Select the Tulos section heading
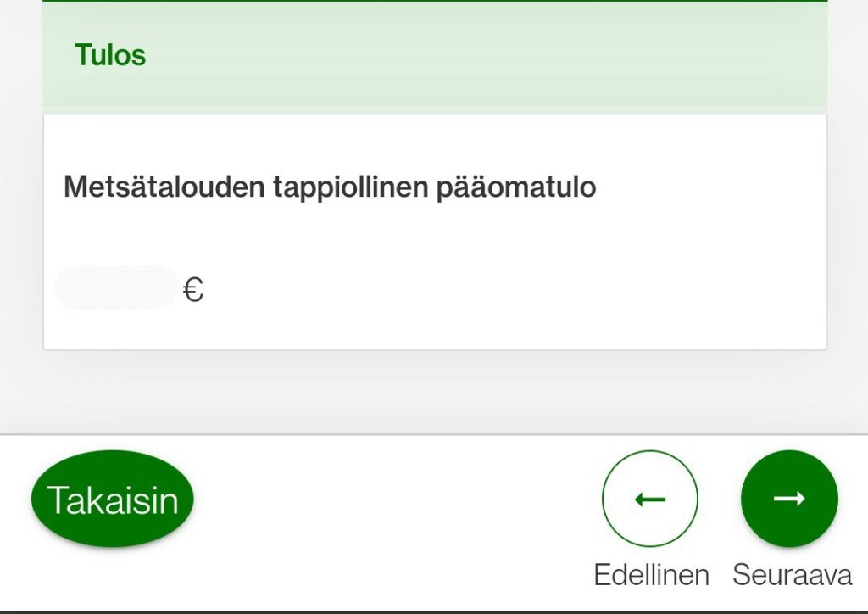This screenshot has height=614, width=868. pyautogui.click(x=110, y=55)
